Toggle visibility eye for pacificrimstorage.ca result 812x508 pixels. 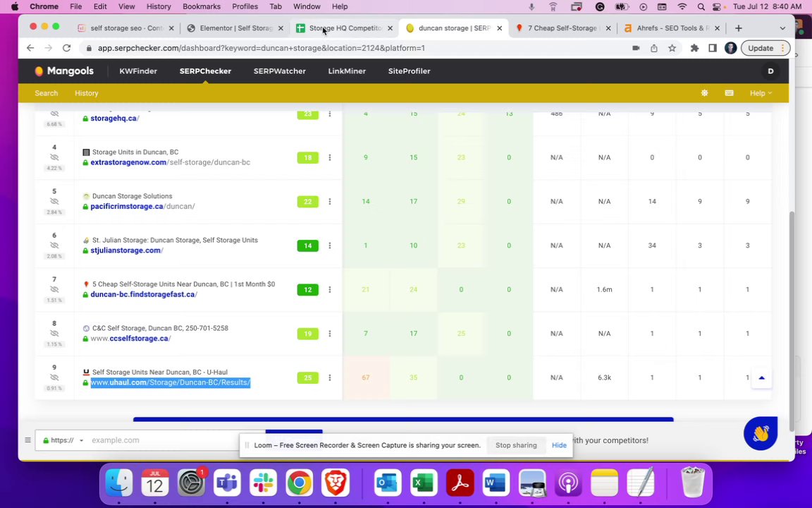[54, 202]
